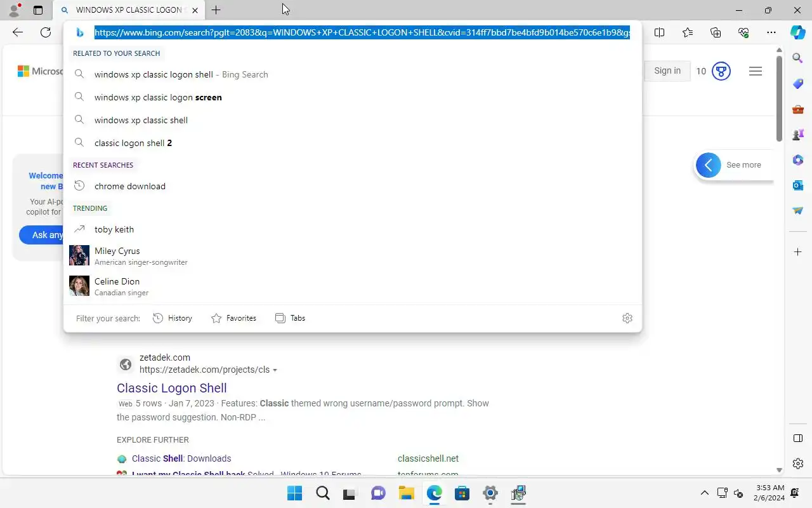Screen dimensions: 812x508
Task: Select recent search chrome download
Action: tap(352, 186)
